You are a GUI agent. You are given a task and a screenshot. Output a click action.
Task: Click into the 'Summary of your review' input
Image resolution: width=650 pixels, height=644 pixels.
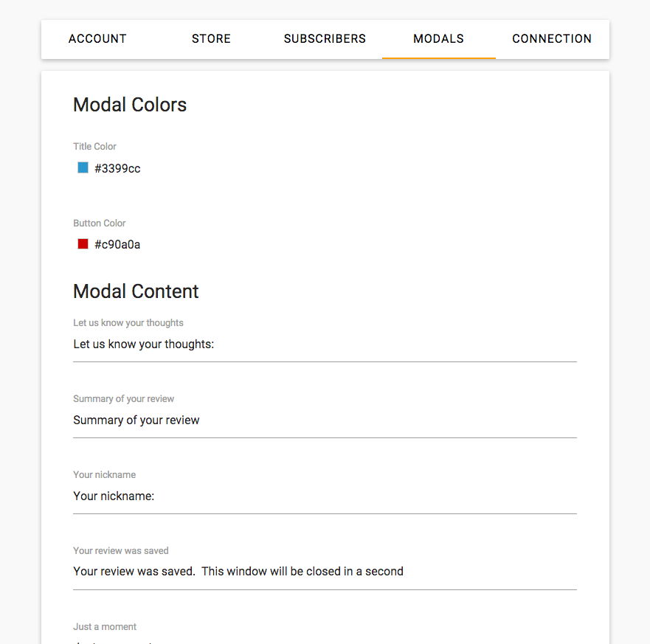pos(325,420)
